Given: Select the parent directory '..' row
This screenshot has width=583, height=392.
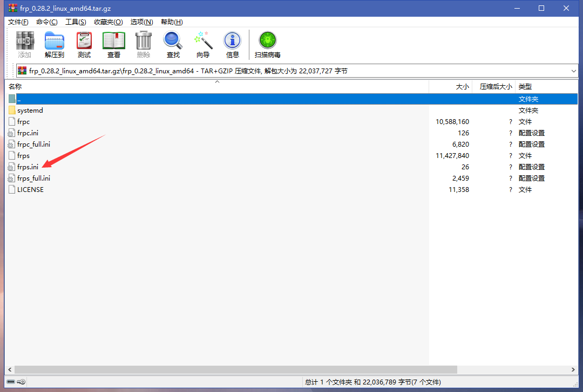Looking at the screenshot, I should point(292,99).
